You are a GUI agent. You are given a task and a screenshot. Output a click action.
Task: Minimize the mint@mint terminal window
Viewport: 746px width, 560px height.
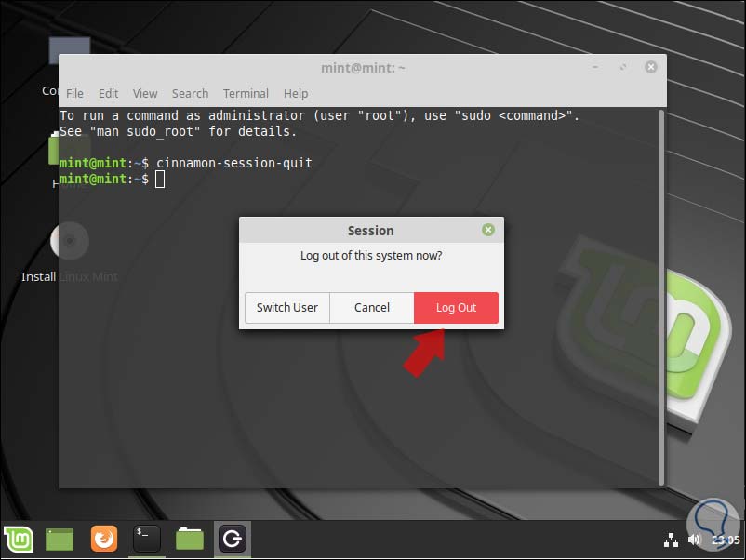(x=594, y=67)
